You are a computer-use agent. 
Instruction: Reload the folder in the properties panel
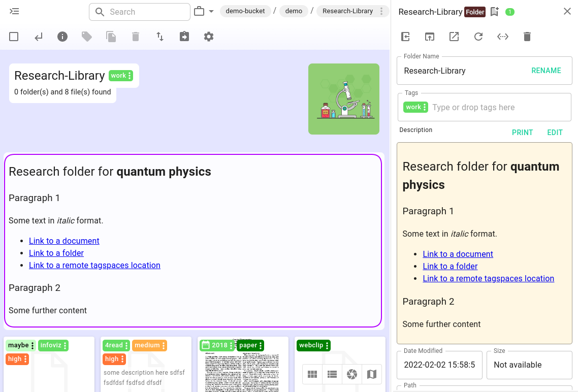tap(478, 37)
